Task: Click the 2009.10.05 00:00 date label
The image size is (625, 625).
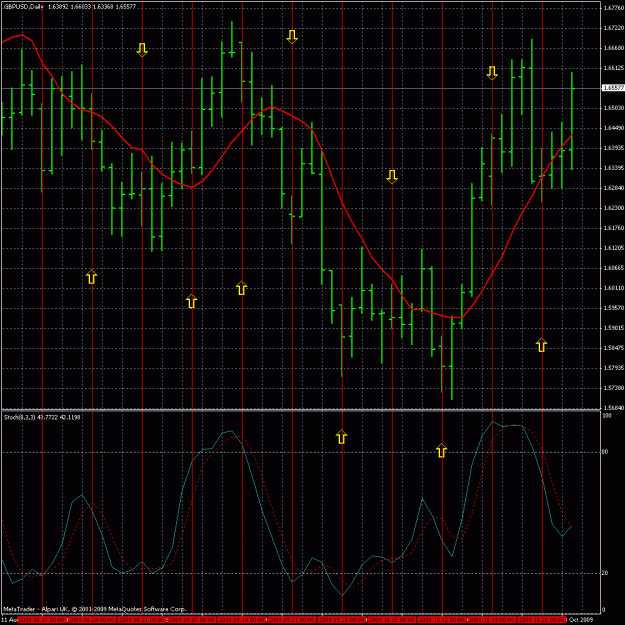Action: click(x=392, y=620)
